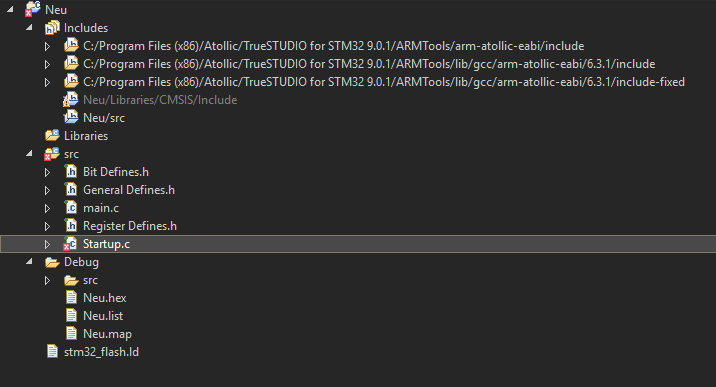Select the Neu/src include path entry
Image resolution: width=716 pixels, height=387 pixels.
pyautogui.click(x=104, y=118)
